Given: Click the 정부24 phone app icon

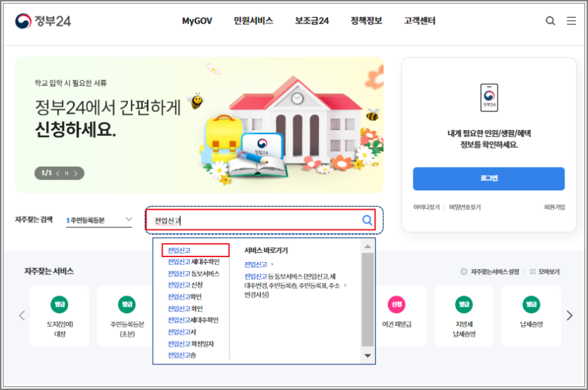Looking at the screenshot, I should (x=489, y=97).
